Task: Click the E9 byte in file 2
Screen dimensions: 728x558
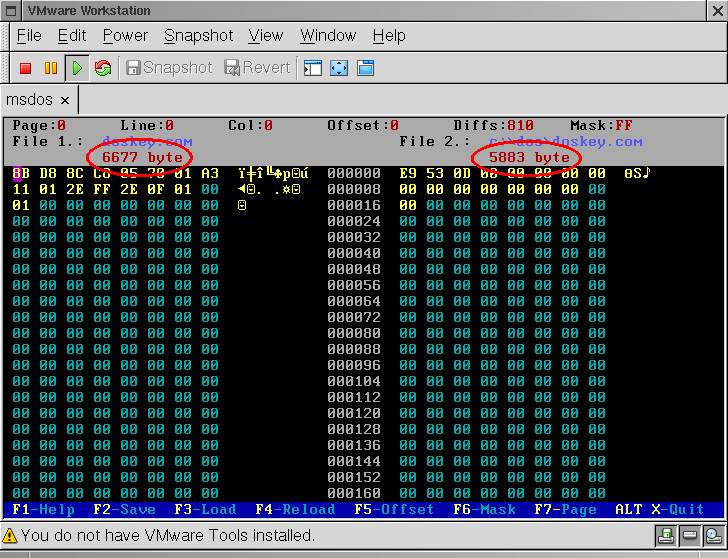Action: (x=408, y=174)
